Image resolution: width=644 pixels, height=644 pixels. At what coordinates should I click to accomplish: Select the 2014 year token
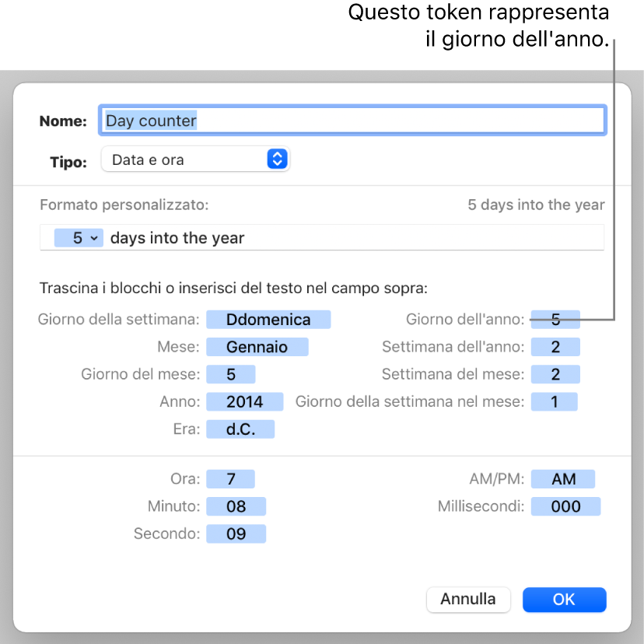tap(244, 401)
